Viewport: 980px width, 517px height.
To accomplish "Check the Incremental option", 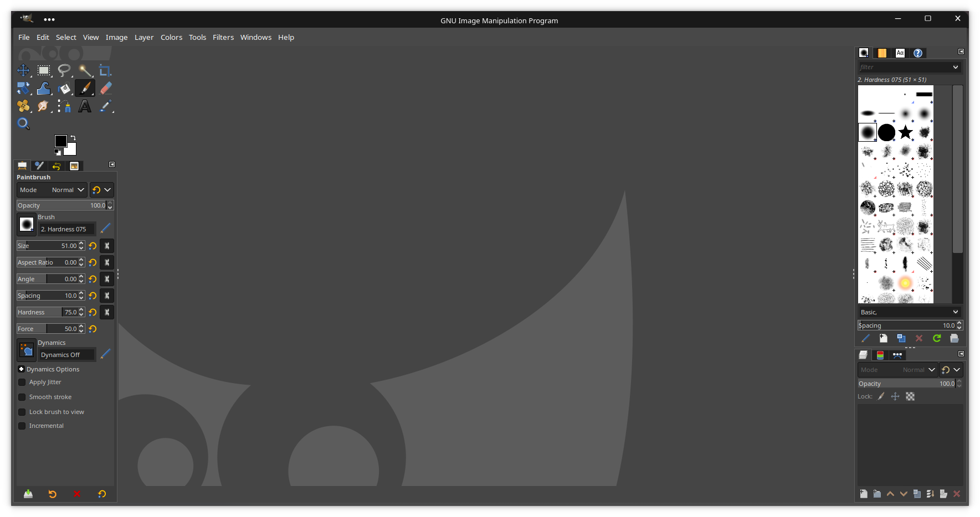I will 22,426.
